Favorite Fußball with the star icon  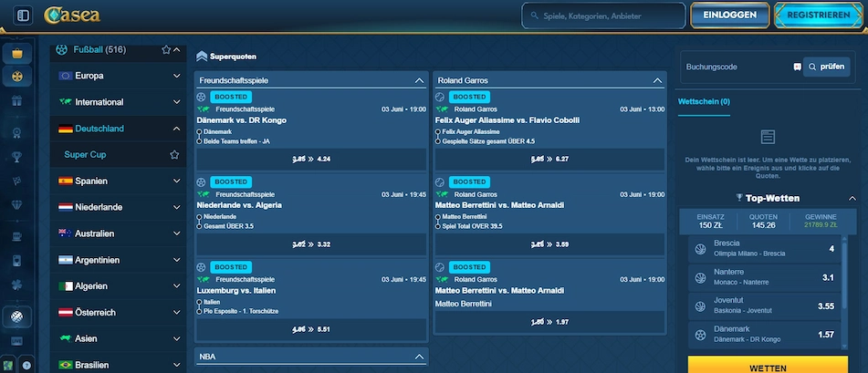point(165,50)
